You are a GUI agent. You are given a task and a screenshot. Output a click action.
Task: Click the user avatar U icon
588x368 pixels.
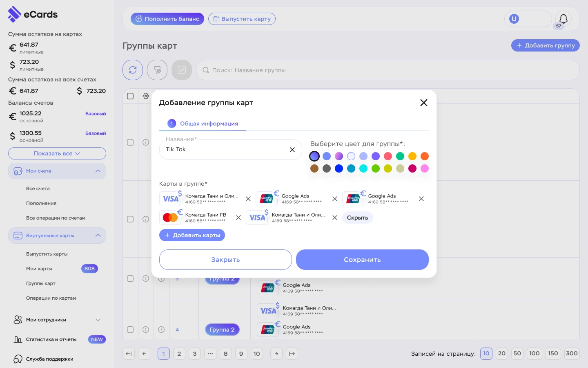point(514,19)
